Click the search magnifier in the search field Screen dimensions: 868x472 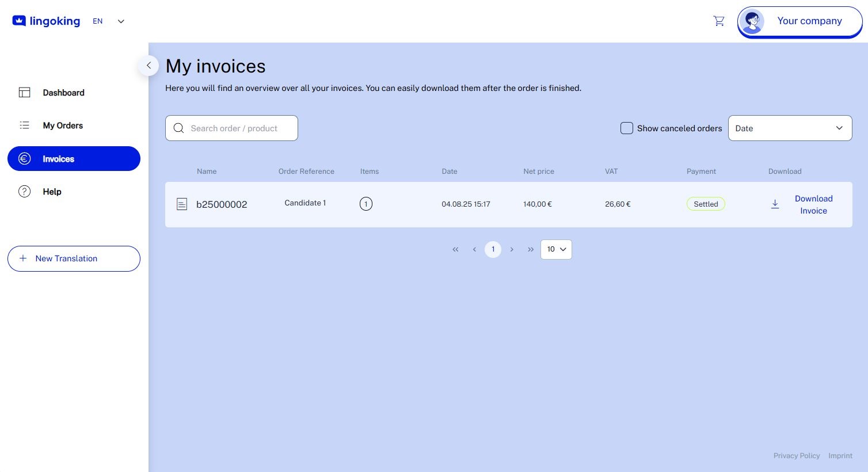point(179,128)
